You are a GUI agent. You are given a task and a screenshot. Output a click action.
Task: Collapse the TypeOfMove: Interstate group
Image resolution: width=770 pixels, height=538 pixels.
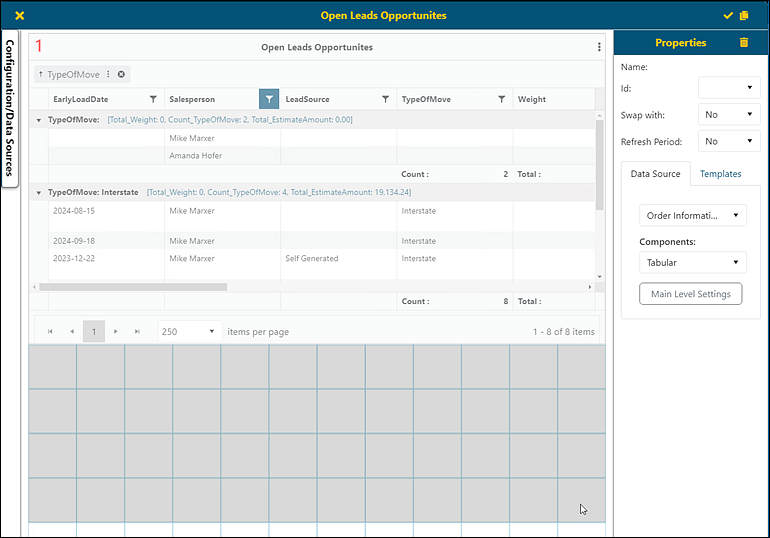click(x=38, y=191)
